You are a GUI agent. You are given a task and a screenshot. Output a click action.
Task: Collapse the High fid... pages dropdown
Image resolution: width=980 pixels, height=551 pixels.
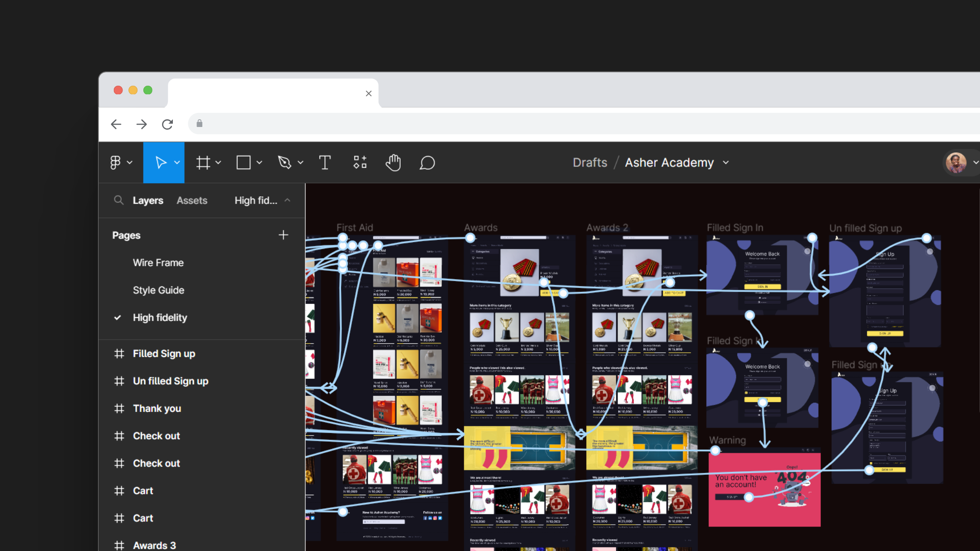click(x=287, y=200)
